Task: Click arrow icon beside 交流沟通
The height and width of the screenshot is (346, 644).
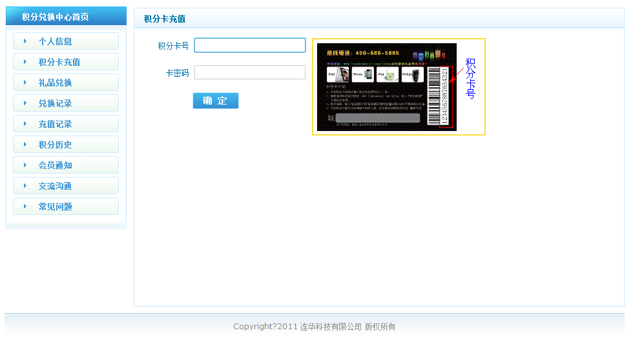Action: (x=25, y=185)
